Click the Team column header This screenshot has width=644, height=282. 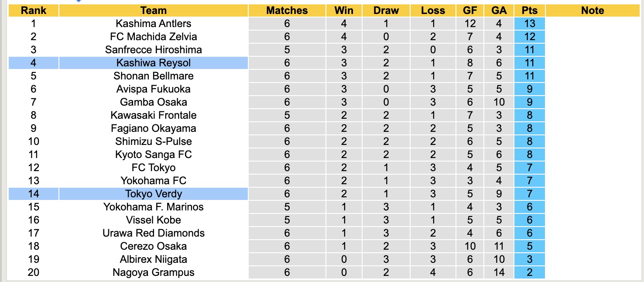pyautogui.click(x=154, y=10)
